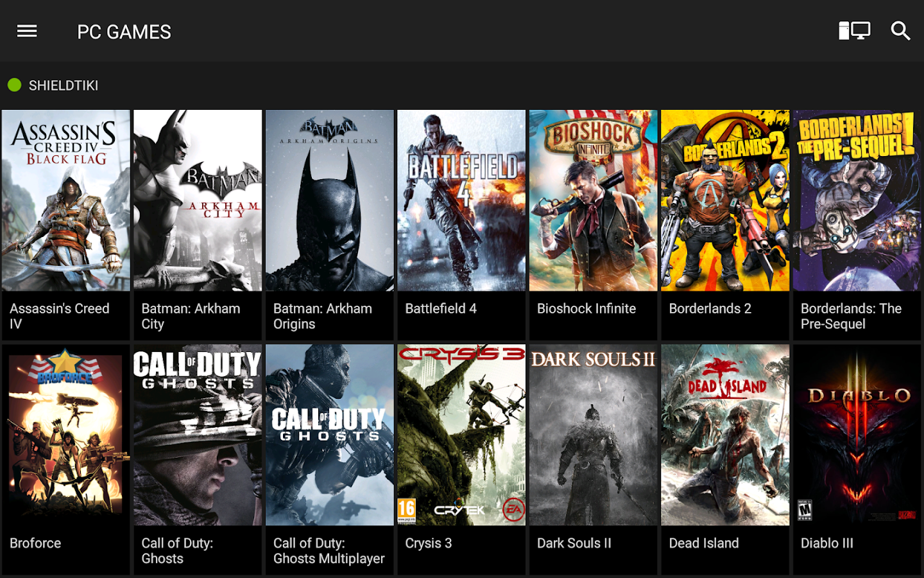Click the "Crysis 3" title label
The image size is (924, 578).
coord(429,543)
